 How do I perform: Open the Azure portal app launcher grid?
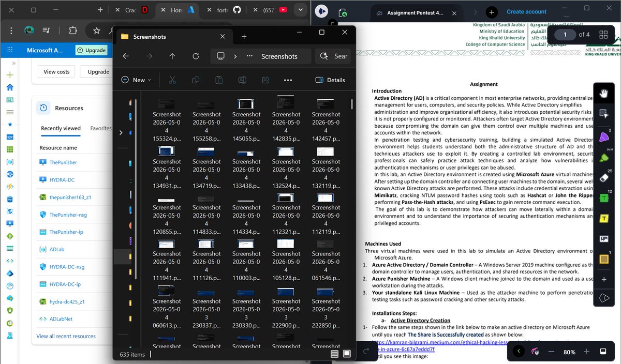pyautogui.click(x=11, y=50)
